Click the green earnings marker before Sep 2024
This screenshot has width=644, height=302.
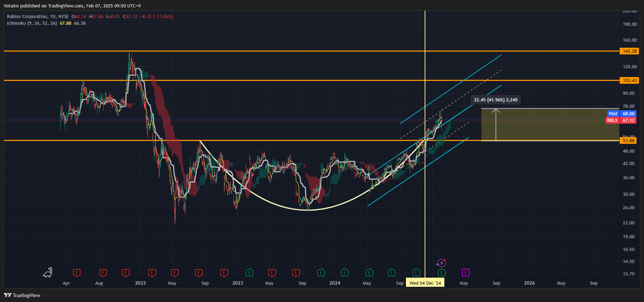coord(391,273)
